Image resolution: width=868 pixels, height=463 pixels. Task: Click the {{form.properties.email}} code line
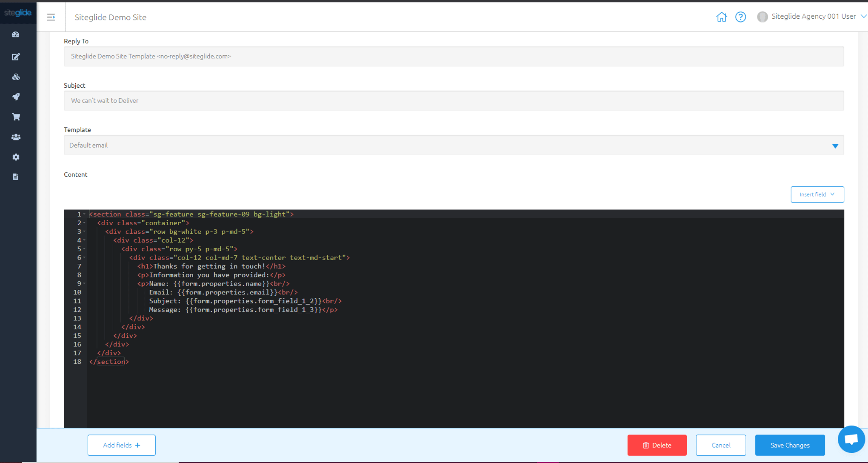[223, 292]
